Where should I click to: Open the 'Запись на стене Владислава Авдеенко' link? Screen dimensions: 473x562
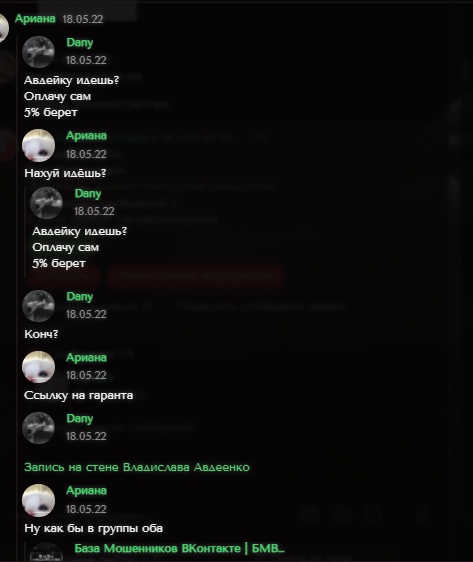tap(137, 467)
